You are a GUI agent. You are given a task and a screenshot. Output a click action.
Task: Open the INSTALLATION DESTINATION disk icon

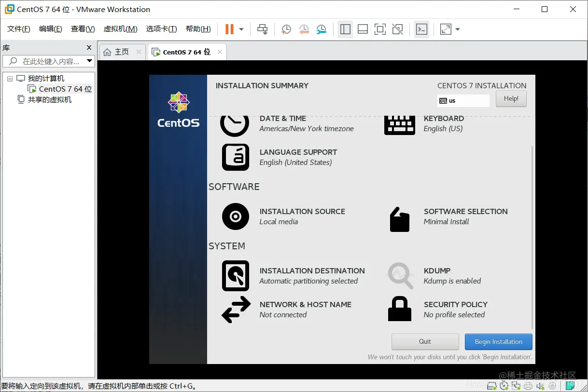click(236, 276)
